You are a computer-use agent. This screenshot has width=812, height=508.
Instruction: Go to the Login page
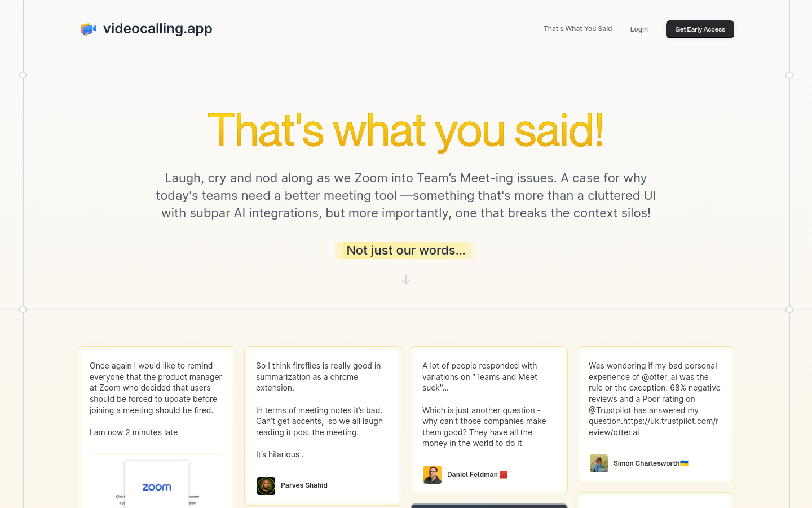[639, 29]
